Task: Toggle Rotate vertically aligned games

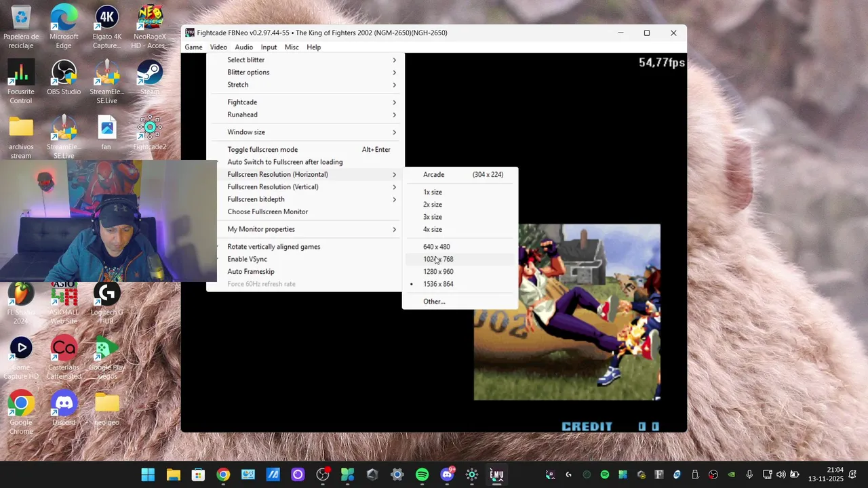Action: [304, 247]
